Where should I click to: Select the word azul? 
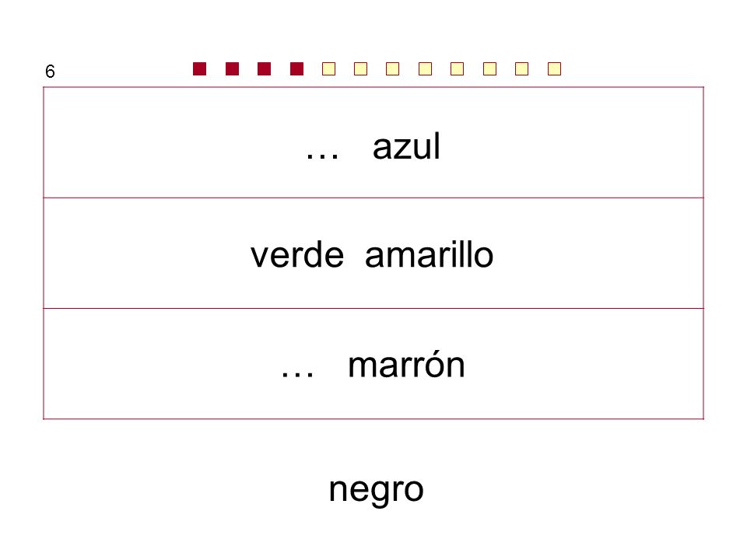click(x=406, y=146)
